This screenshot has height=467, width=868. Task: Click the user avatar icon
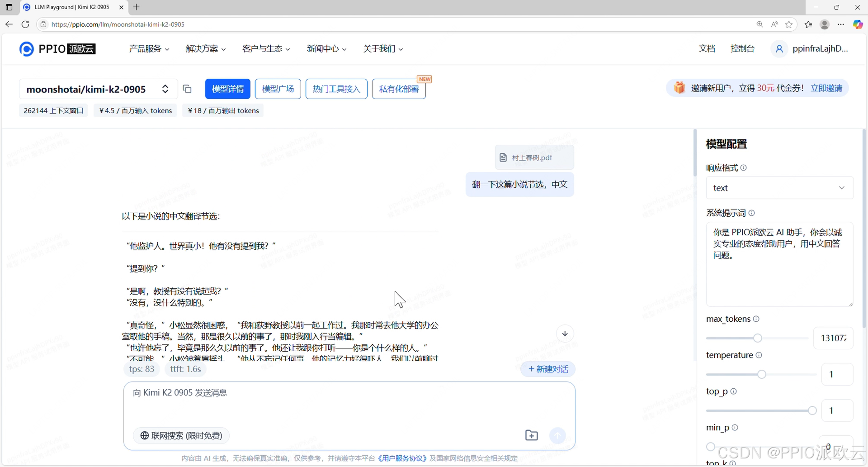[779, 49]
